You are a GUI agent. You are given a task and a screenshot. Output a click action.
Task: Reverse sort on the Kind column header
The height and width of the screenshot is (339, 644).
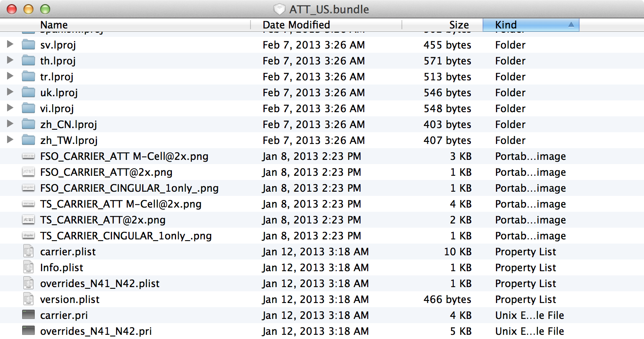pos(531,25)
